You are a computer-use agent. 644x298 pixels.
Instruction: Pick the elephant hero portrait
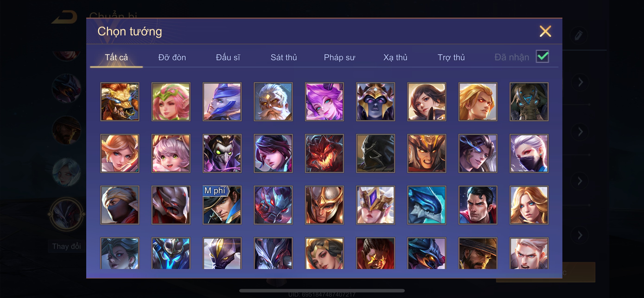[529, 102]
